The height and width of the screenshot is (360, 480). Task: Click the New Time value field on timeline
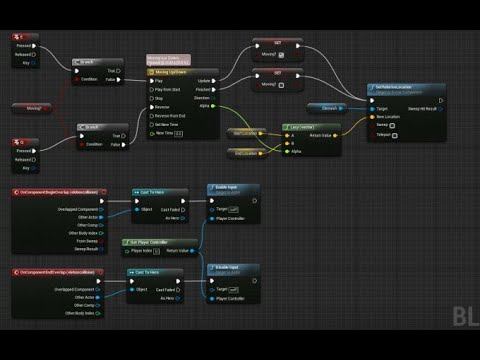coord(178,134)
